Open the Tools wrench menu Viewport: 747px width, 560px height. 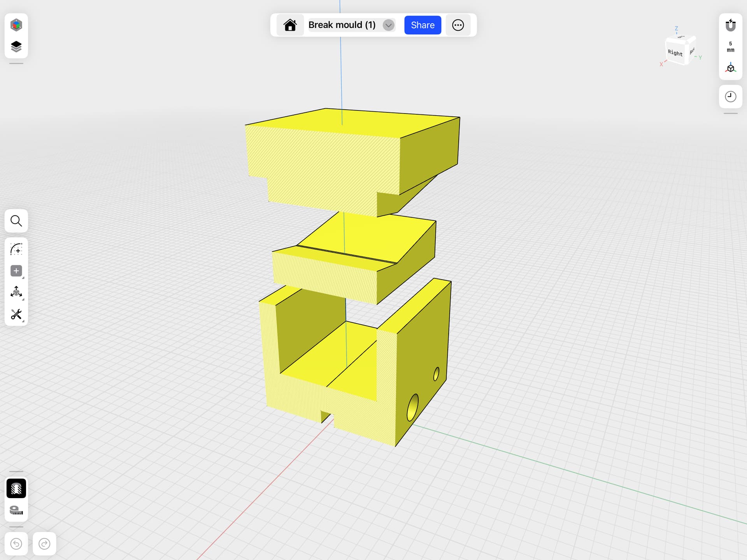16,314
